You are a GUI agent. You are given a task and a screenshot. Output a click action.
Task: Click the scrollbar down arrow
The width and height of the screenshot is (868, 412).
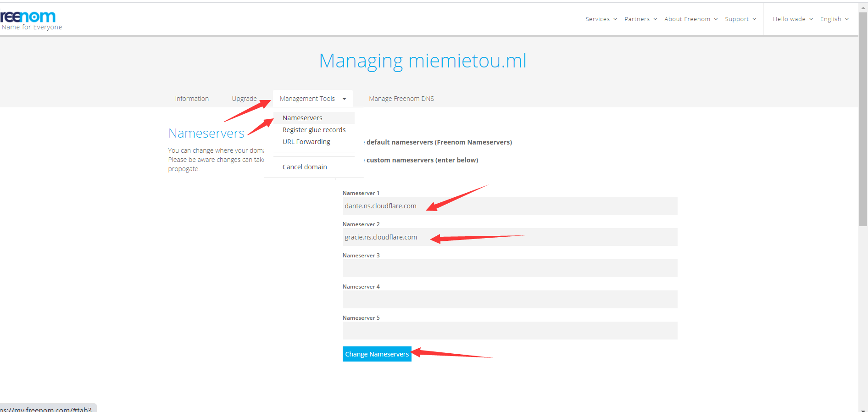click(x=863, y=410)
